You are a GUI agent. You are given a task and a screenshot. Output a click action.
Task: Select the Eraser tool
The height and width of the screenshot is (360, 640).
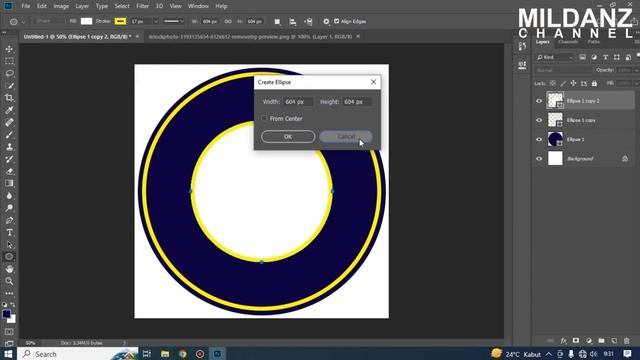coord(9,171)
